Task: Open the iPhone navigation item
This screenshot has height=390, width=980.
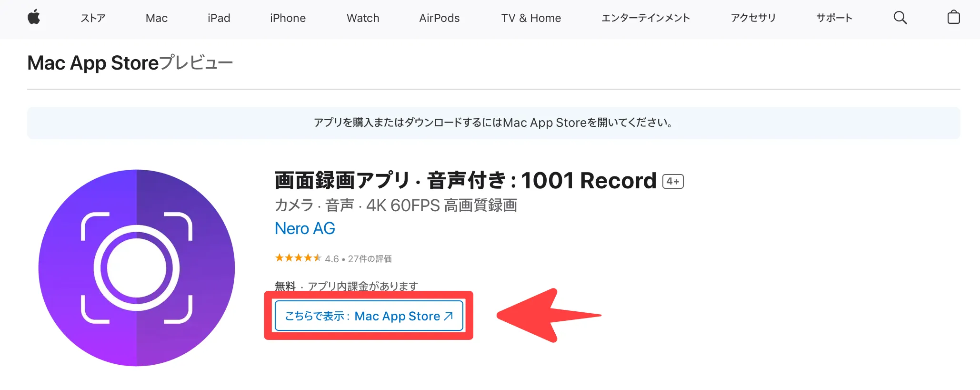Action: coord(288,18)
